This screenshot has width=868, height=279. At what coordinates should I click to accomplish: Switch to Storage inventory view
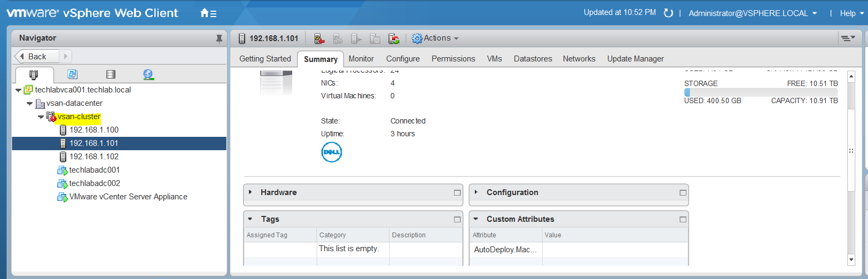click(111, 74)
